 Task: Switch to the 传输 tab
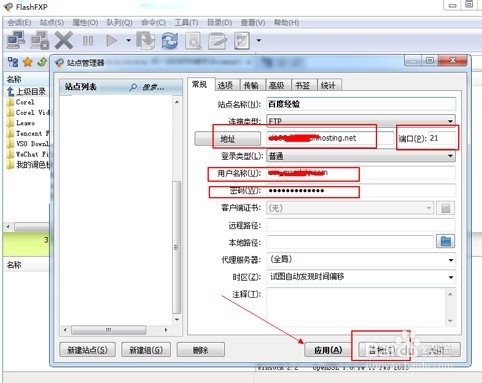coord(251,85)
